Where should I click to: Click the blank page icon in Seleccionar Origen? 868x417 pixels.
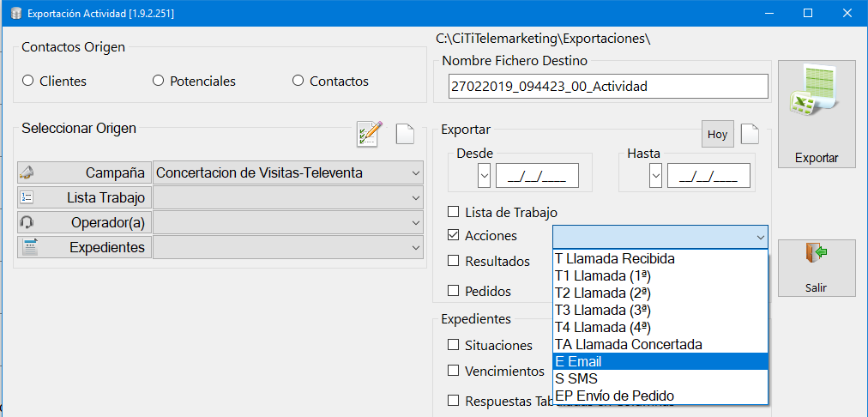point(405,134)
